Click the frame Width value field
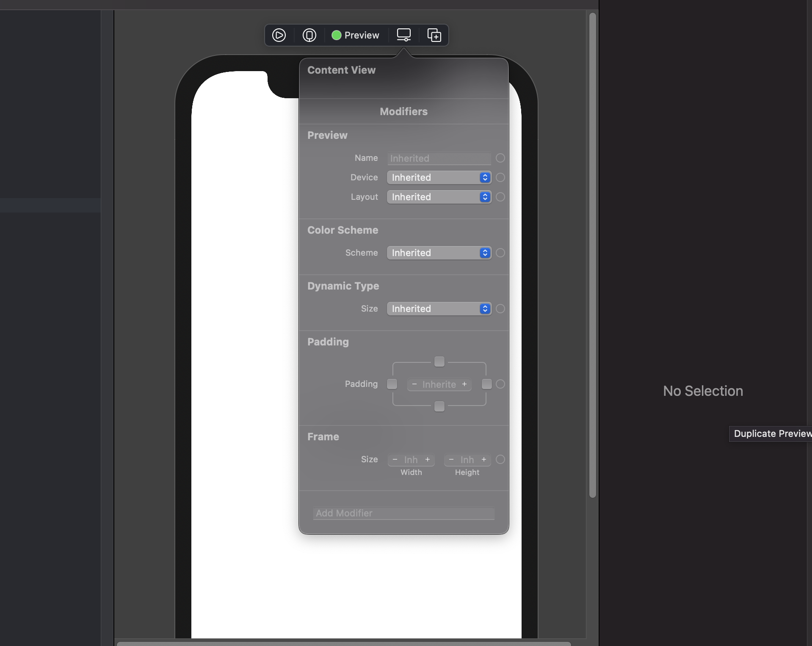 pyautogui.click(x=411, y=460)
